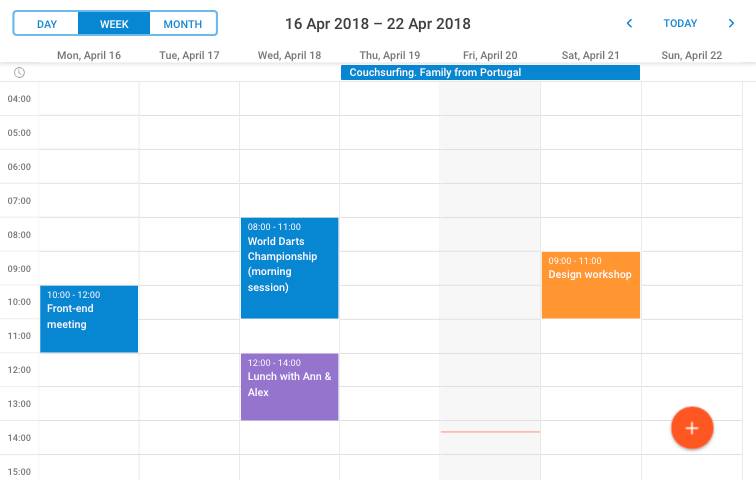This screenshot has width=756, height=480.
Task: Click the Thu, April 19 header
Action: [x=390, y=55]
